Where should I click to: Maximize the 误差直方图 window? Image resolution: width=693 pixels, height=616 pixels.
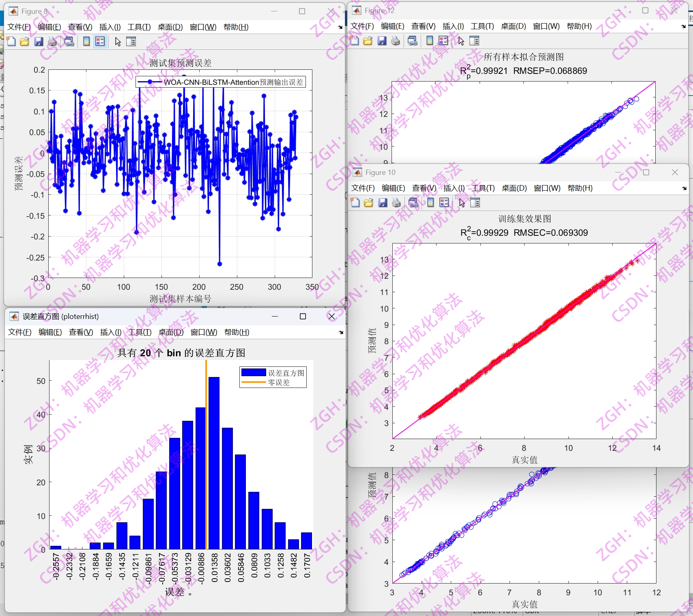click(303, 317)
